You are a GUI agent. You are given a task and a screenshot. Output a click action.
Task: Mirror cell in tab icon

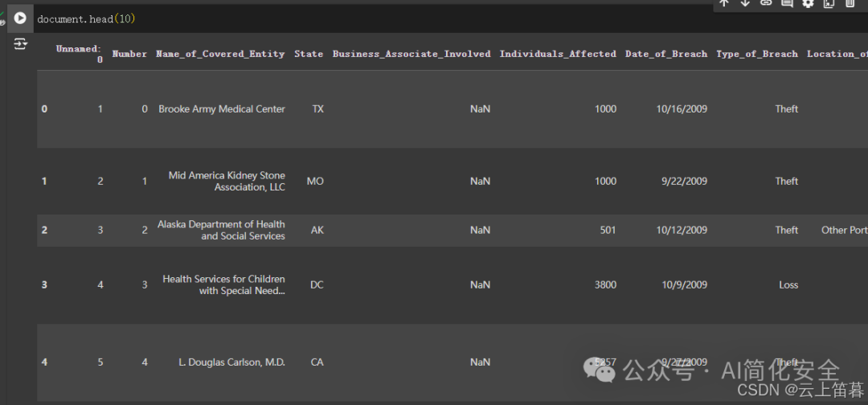coord(829,2)
